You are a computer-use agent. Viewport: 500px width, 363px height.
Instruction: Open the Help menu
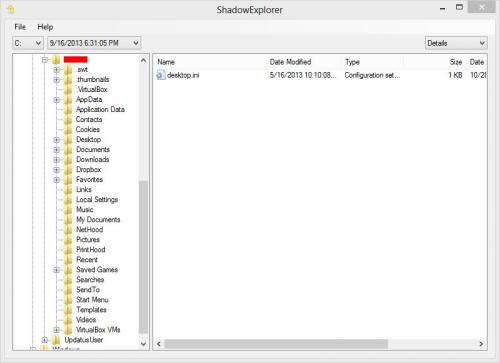(45, 27)
